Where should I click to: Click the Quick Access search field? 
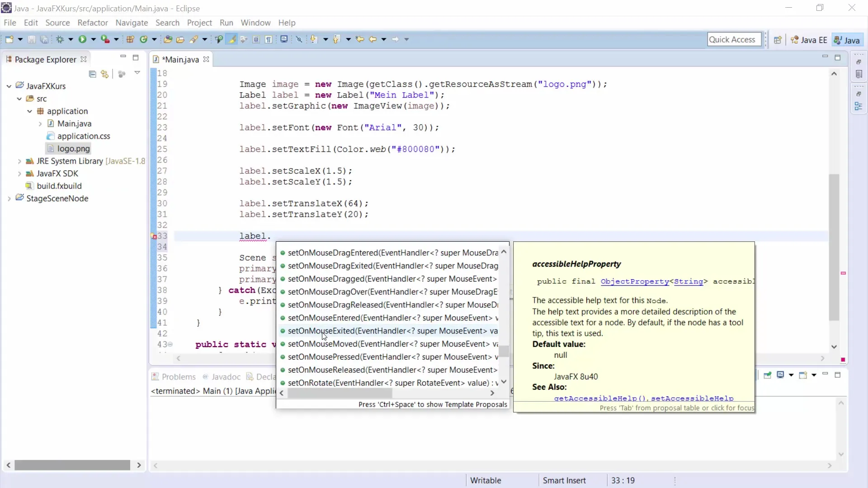tap(734, 39)
